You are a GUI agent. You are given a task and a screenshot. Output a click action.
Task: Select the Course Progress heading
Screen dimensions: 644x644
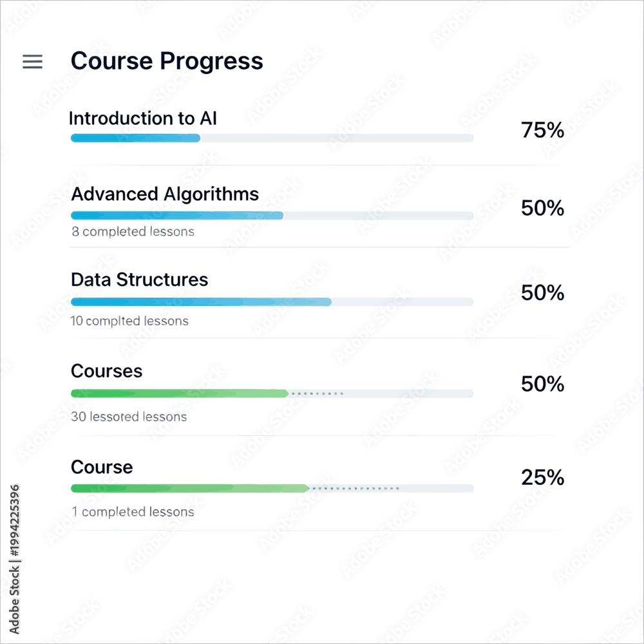(167, 61)
